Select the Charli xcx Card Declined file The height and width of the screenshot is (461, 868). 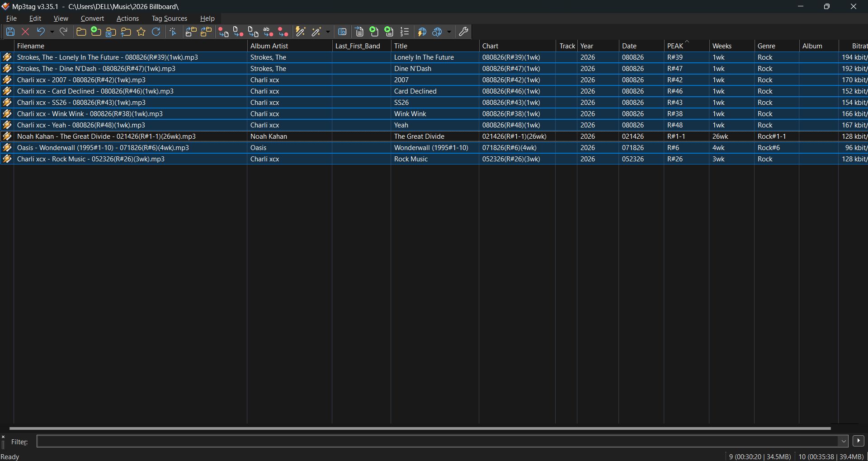tap(95, 91)
